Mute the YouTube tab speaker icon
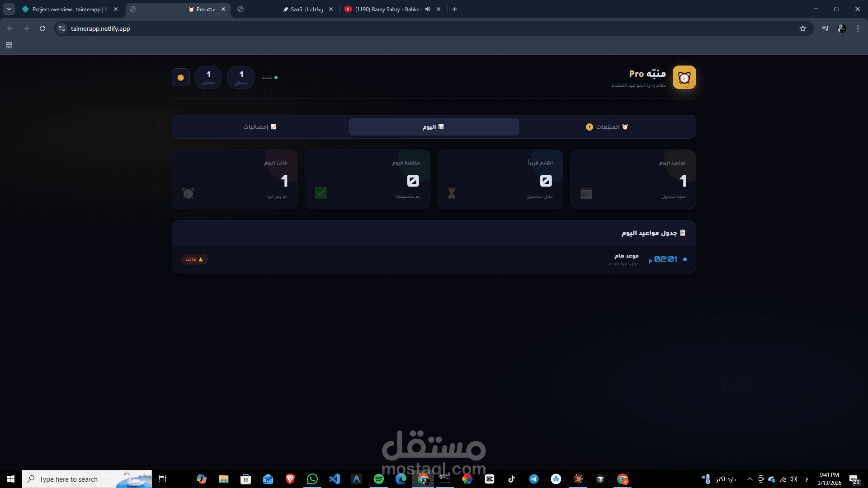 (x=427, y=9)
